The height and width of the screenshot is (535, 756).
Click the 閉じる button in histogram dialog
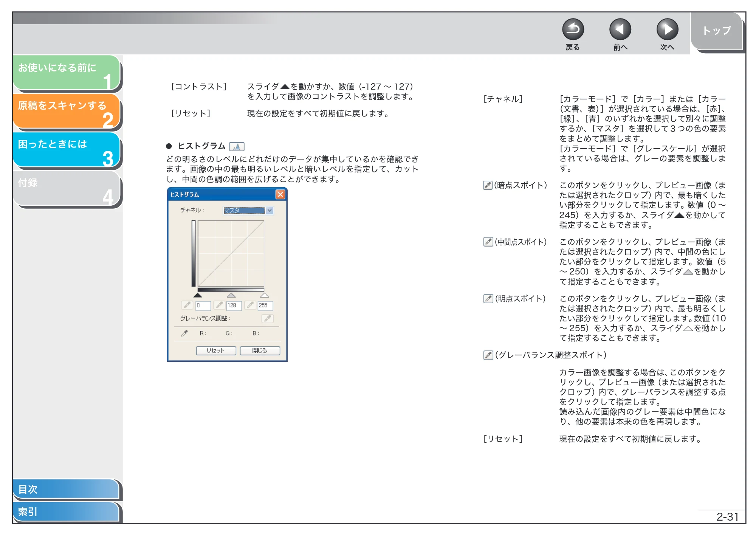[260, 350]
